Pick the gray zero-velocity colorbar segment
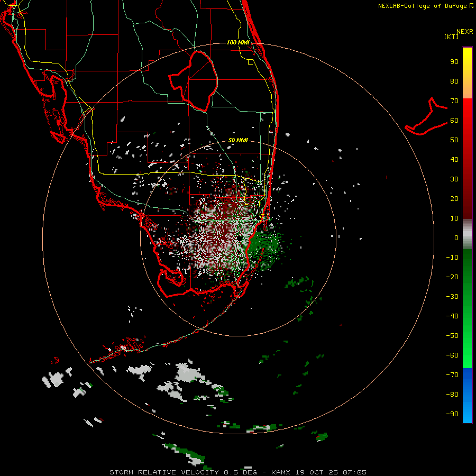476x476 pixels. (x=467, y=234)
